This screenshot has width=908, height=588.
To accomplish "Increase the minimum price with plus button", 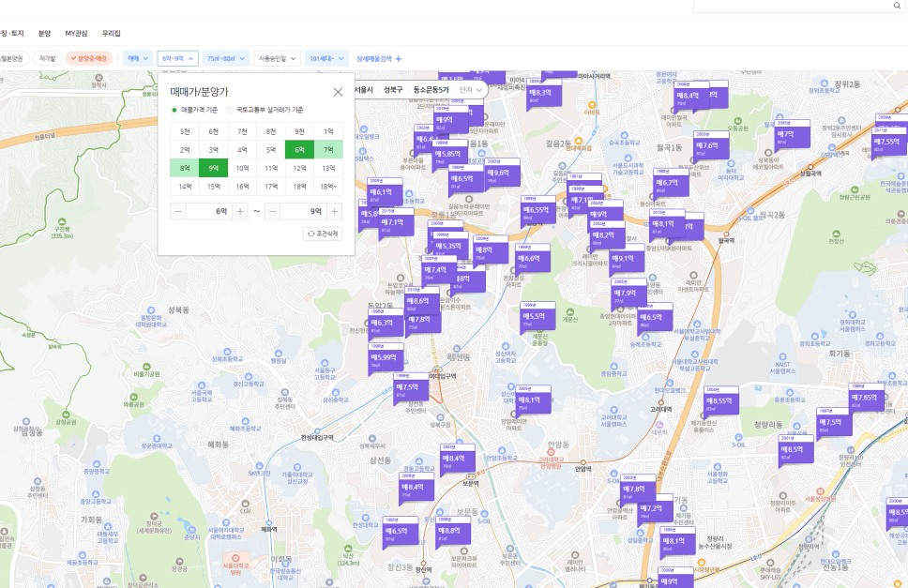I will tap(240, 211).
